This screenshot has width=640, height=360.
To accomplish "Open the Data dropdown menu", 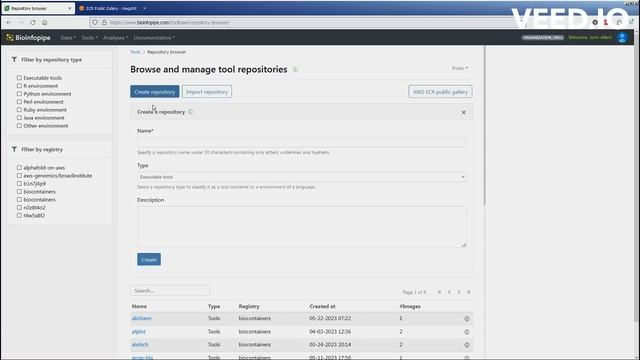I will coord(68,38).
